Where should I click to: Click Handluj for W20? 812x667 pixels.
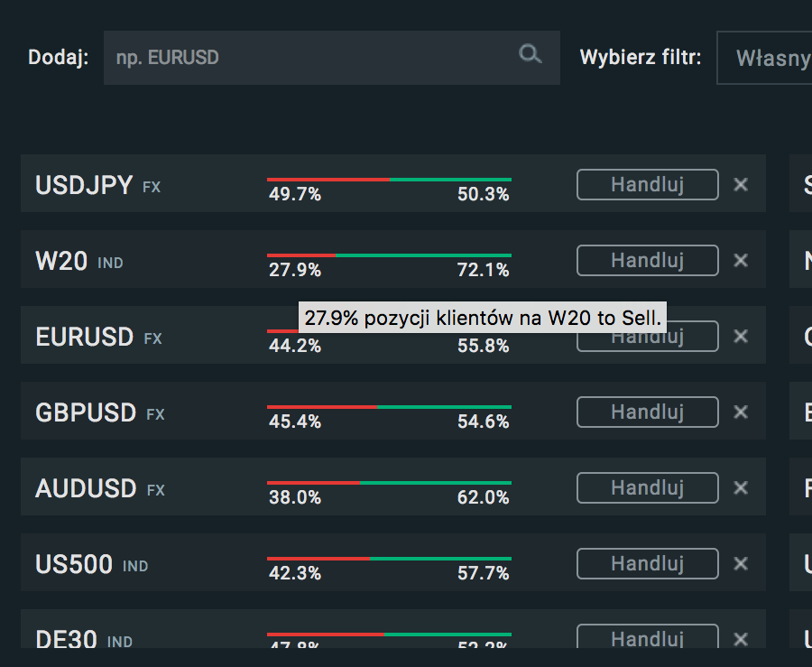tap(647, 260)
